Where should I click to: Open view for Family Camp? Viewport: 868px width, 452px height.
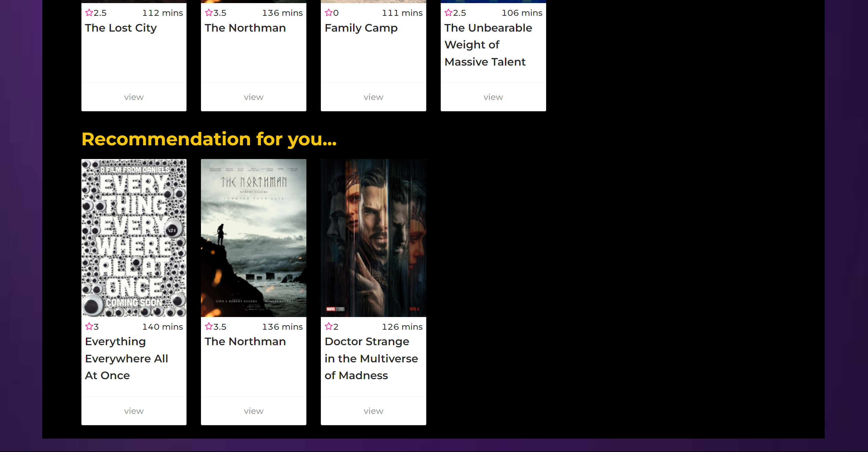click(373, 97)
